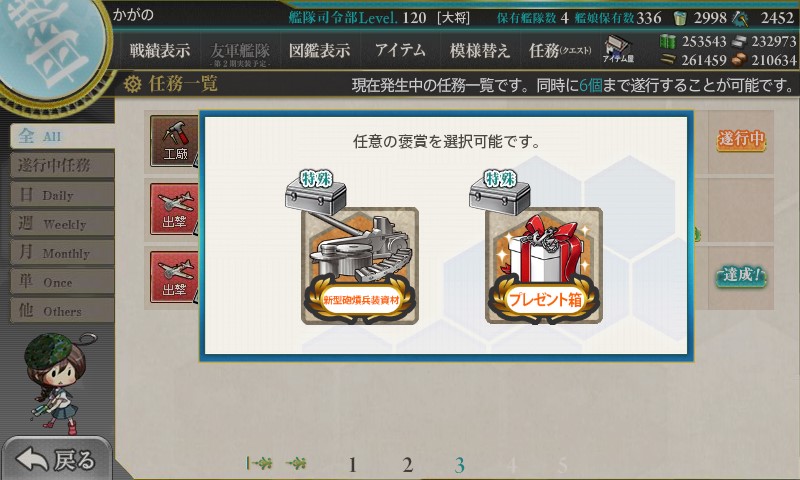Click the 工廠 hammer quest icon
Screen dimensions: 800x480
(174, 141)
